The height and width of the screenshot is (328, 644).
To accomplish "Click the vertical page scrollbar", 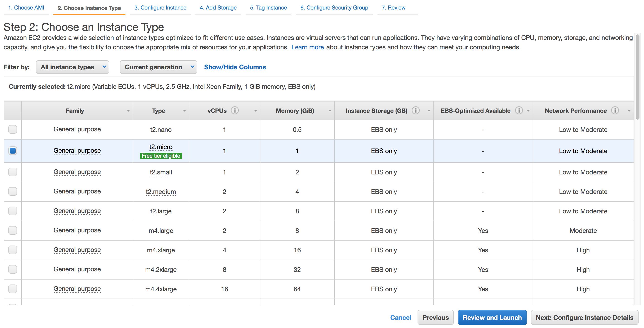I will 638,75.
